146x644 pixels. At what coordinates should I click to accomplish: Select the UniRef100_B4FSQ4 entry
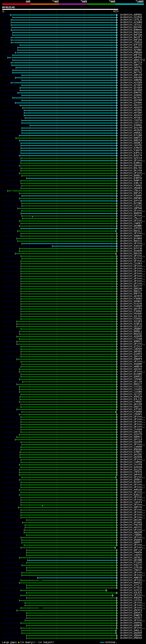(131, 35)
